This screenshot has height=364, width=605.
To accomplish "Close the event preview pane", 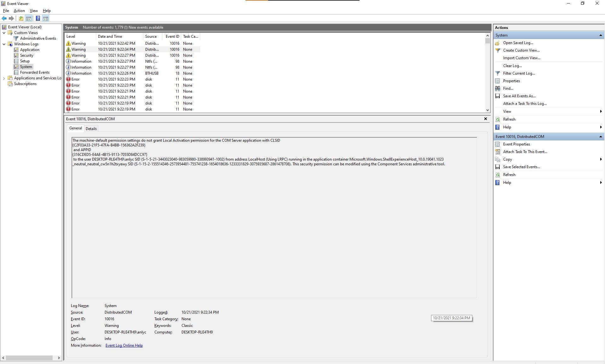I will click(x=485, y=119).
